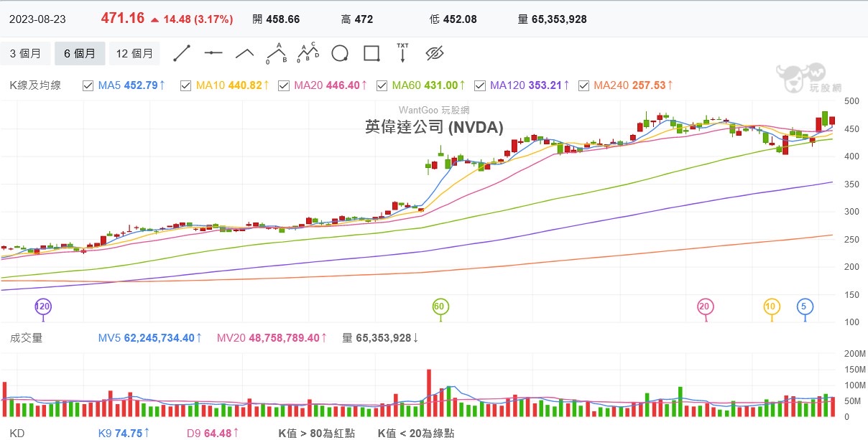Click the KD indicator label
The height and width of the screenshot is (440, 868).
[17, 433]
